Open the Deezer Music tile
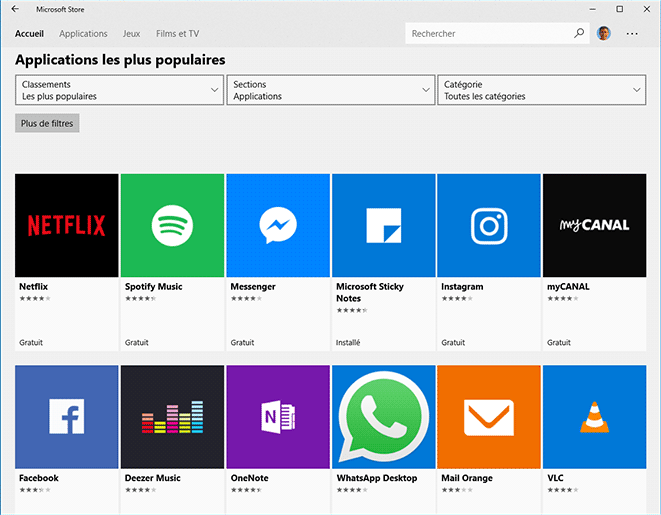The width and height of the screenshot is (661, 515). [x=172, y=416]
